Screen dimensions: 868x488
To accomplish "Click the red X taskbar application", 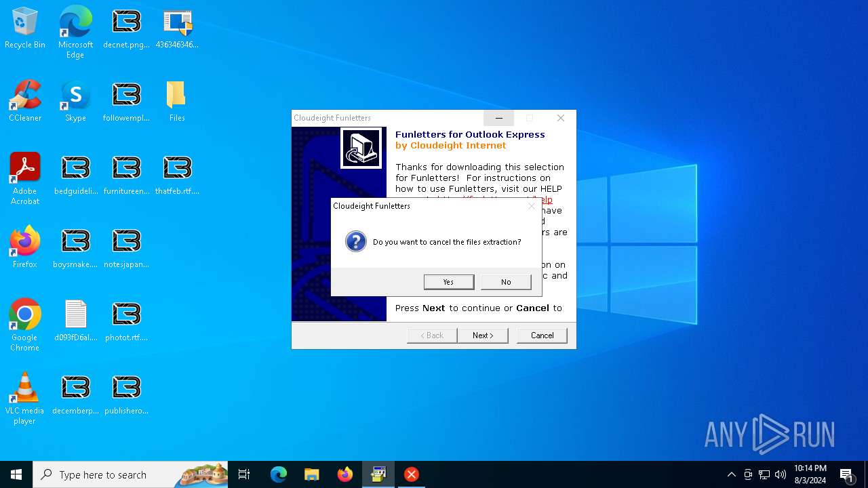I will pyautogui.click(x=412, y=474).
